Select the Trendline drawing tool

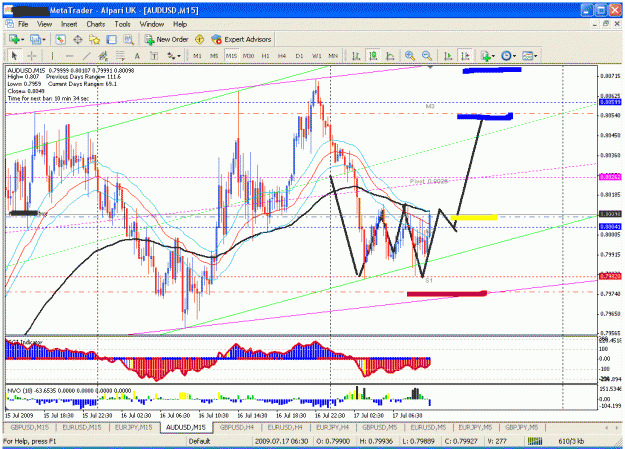86,56
